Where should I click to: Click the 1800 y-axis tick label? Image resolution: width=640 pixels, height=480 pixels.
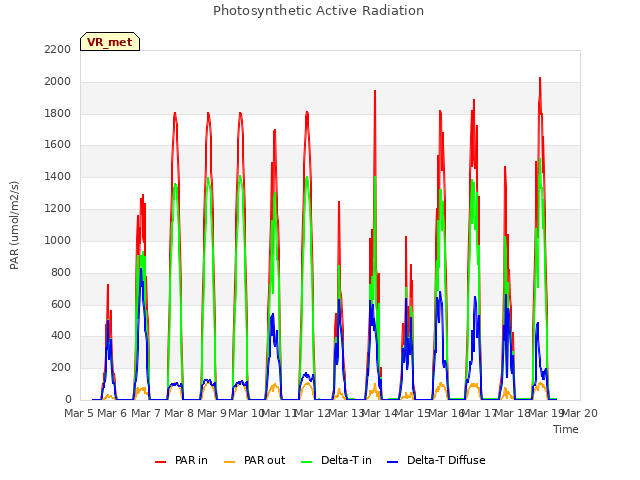[58, 113]
